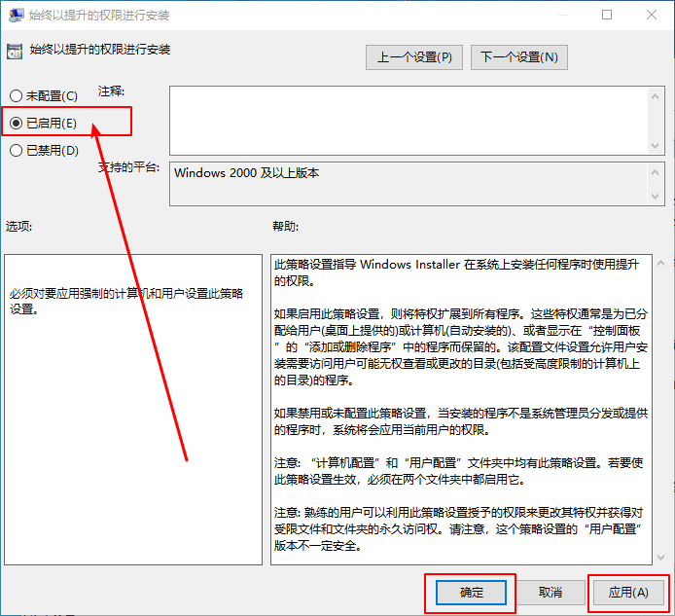The height and width of the screenshot is (616, 675).
Task: Select the 未配置(C) radio option
Action: [16, 96]
